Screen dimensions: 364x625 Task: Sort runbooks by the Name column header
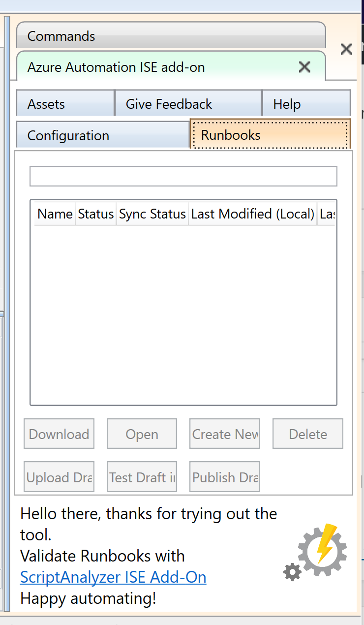click(x=55, y=214)
